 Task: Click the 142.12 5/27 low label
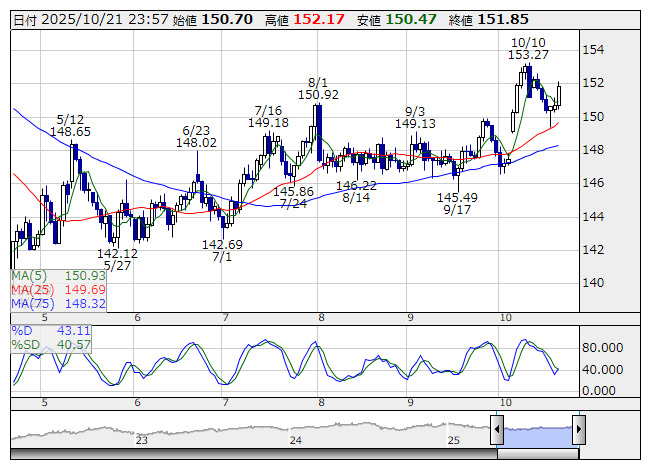coord(117,259)
